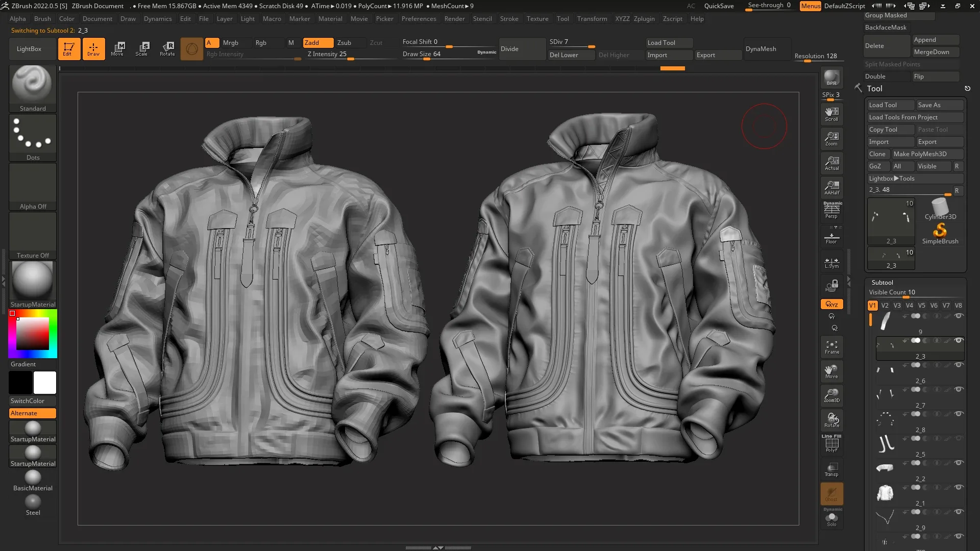Activate Local Symmetry via the L.Sym icon
The image size is (980, 551).
(x=831, y=262)
